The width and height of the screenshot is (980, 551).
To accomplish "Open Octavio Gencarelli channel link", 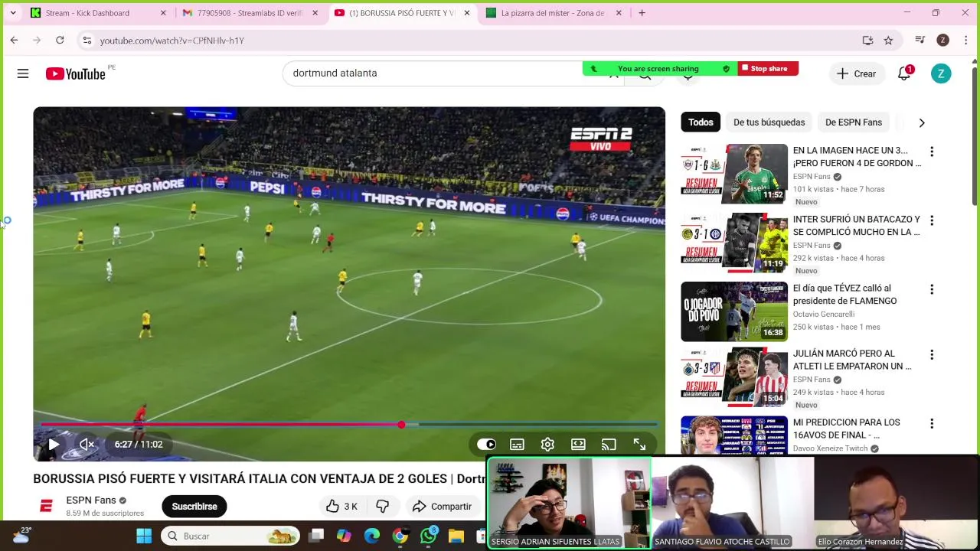I will [824, 315].
